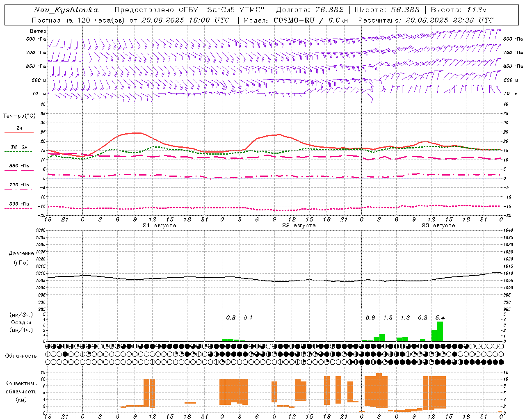This screenshot has width=525, height=420.
Task: Click the 0.8 precipitation total
Action: (231, 317)
